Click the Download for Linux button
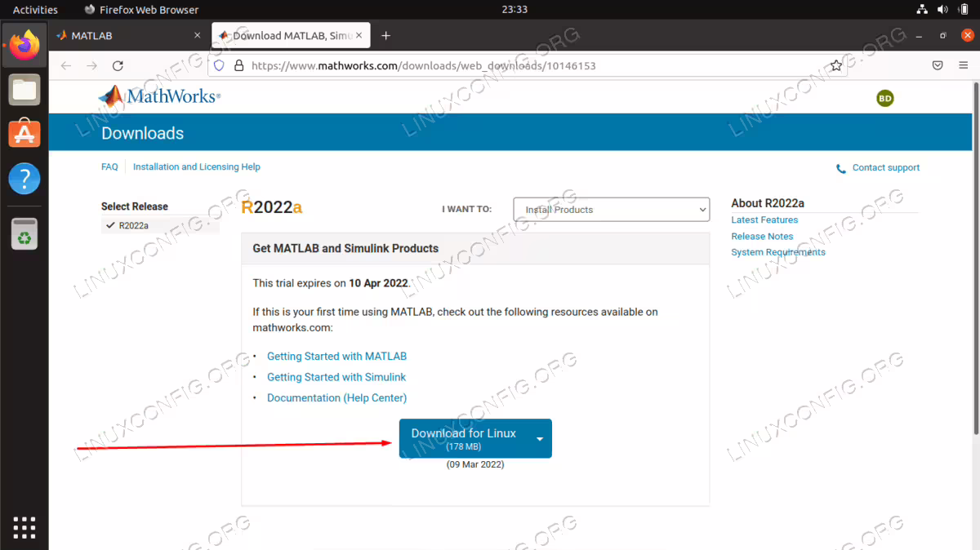980x550 pixels. tap(464, 438)
